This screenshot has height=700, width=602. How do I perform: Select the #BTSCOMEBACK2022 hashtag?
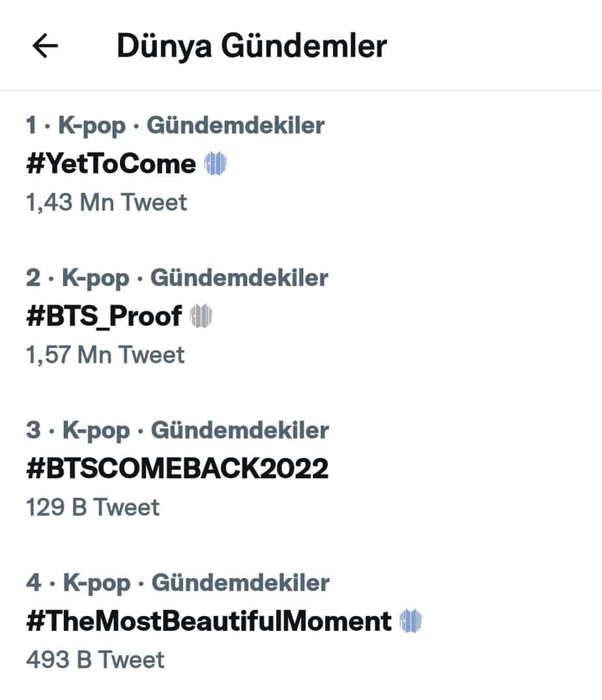[177, 469]
